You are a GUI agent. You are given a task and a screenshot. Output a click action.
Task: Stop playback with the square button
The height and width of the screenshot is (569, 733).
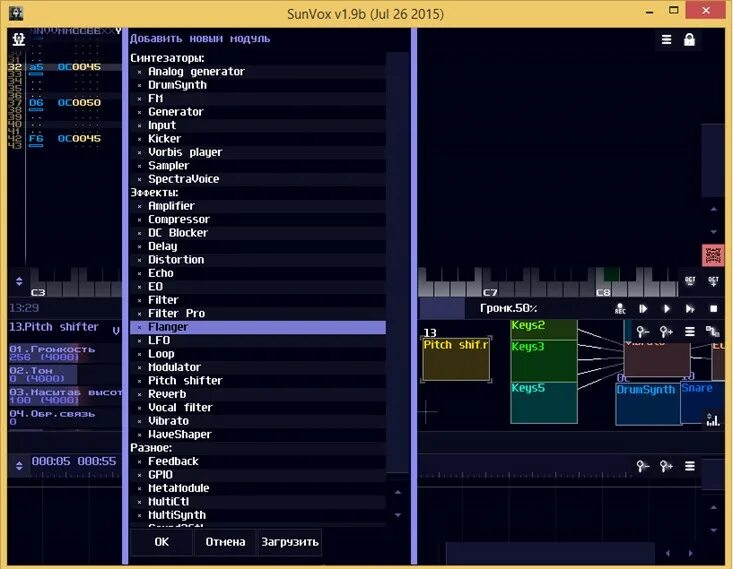pos(713,309)
